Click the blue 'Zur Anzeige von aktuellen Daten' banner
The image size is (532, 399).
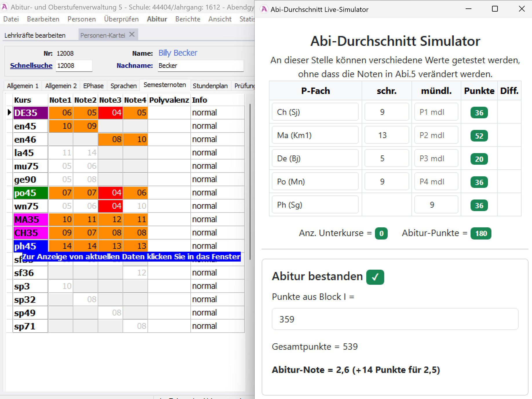pyautogui.click(x=131, y=257)
